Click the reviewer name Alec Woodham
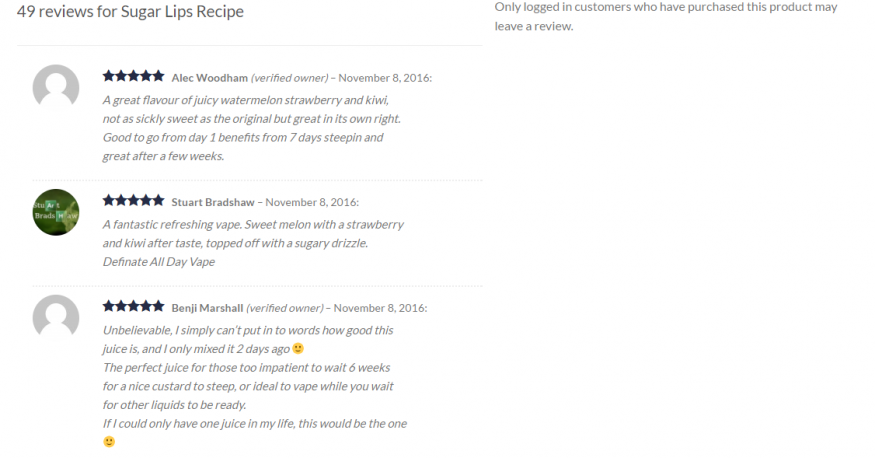The height and width of the screenshot is (458, 875). [209, 77]
